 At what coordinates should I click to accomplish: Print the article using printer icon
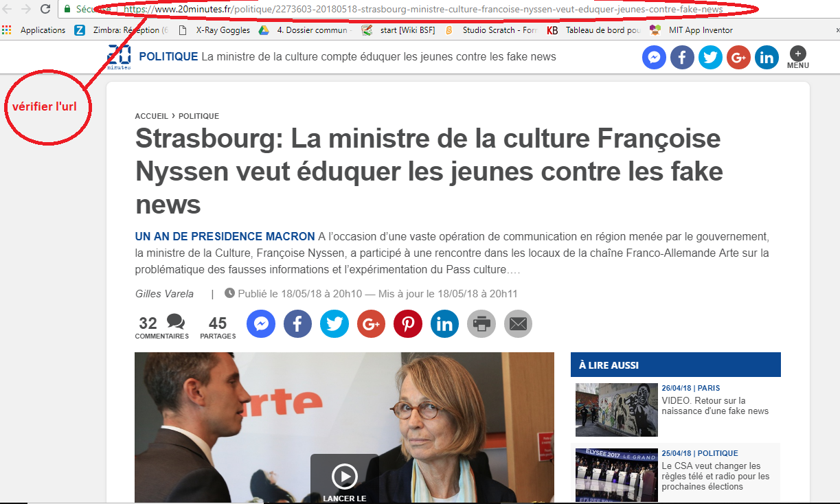[x=481, y=323]
